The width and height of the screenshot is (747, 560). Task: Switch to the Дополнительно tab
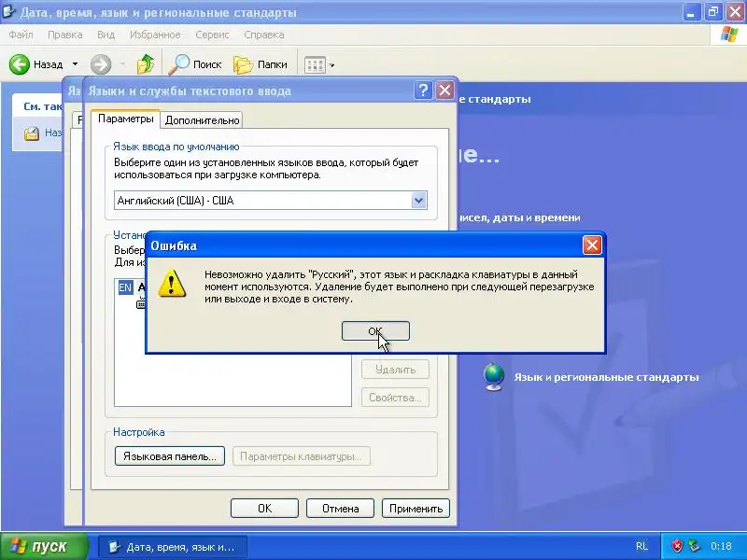click(202, 120)
